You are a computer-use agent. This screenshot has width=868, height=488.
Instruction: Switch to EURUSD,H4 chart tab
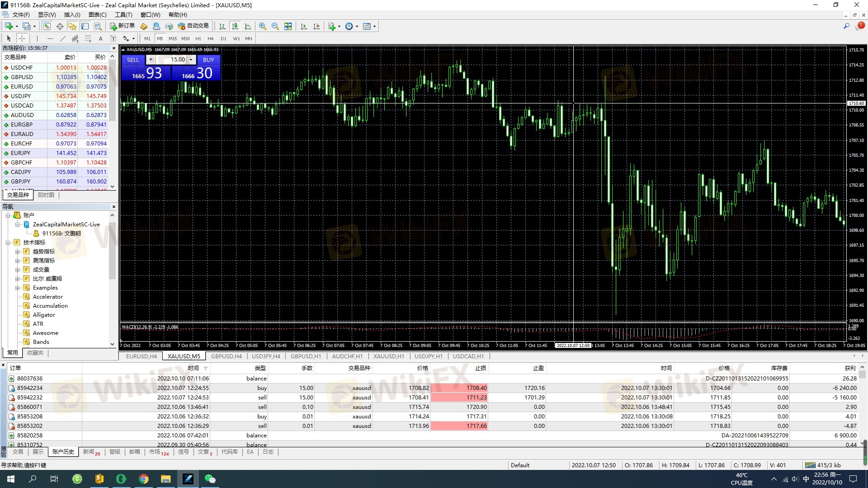(141, 357)
